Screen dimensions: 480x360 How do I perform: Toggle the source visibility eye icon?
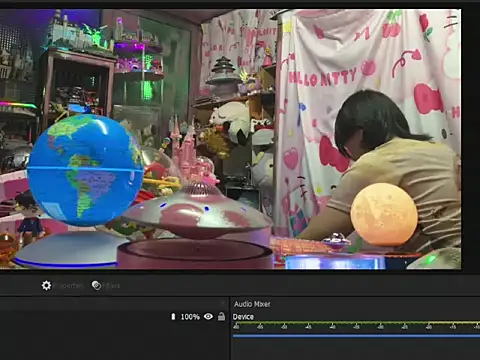point(208,316)
